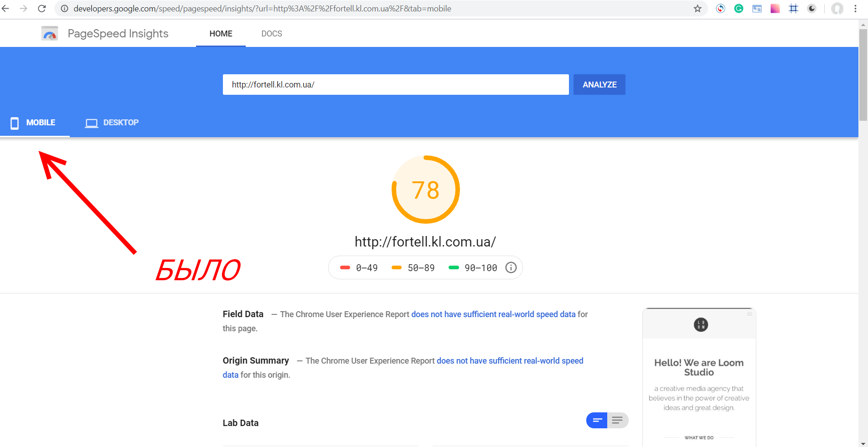Click the Loom Studio page thumbnail
The width and height of the screenshot is (868, 447).
(x=699, y=377)
